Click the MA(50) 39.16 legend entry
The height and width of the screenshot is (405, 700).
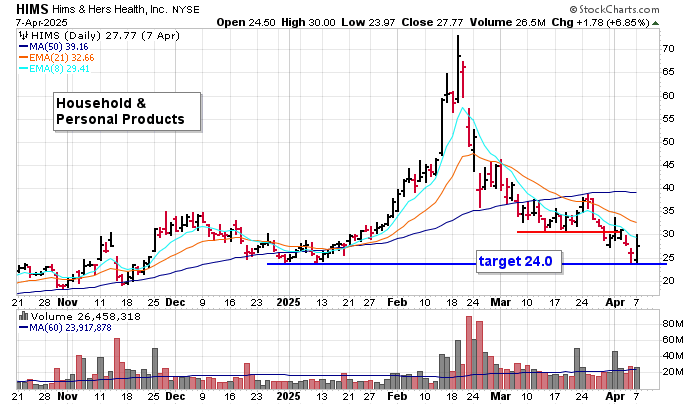[x=58, y=47]
